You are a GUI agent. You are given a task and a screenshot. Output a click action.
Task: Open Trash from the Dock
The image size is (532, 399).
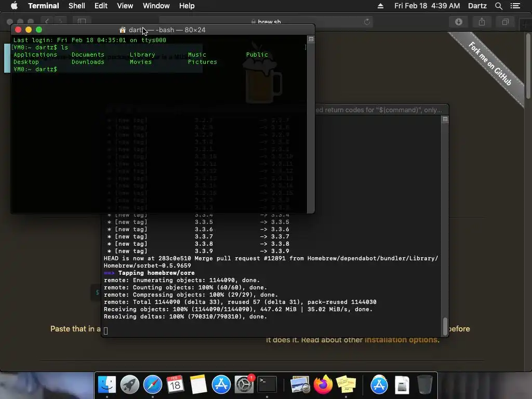424,384
